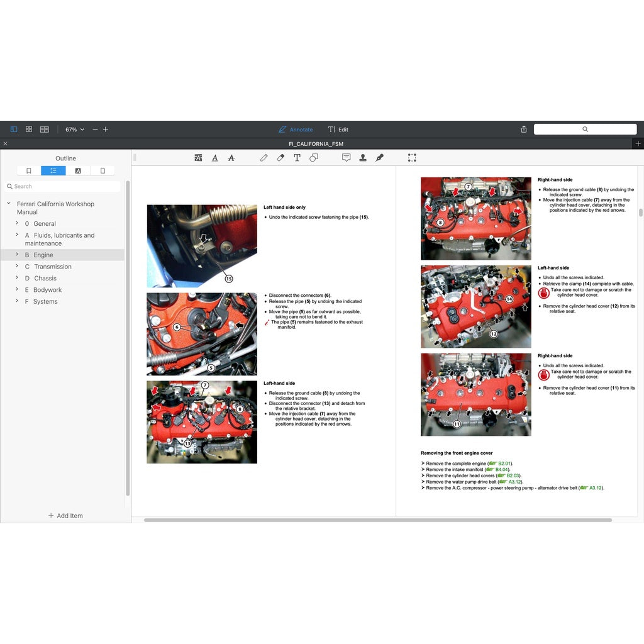Viewport: 644px width, 644px height.
Task: Select the underline text tool
Action: pyautogui.click(x=215, y=158)
